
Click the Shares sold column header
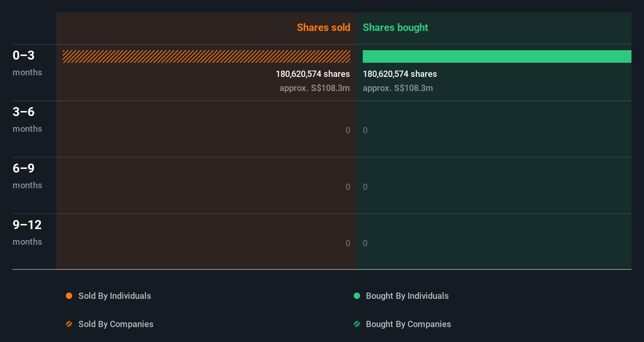click(323, 27)
